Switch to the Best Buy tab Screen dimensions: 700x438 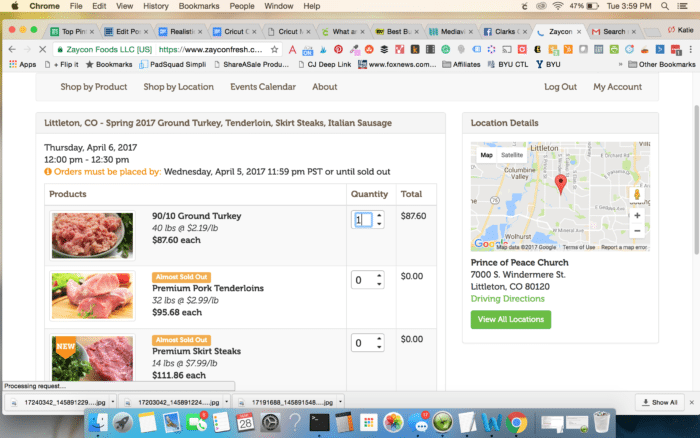tap(397, 31)
